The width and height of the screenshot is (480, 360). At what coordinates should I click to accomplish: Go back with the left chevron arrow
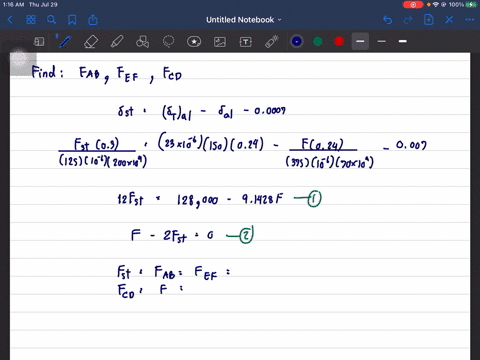click(x=10, y=20)
